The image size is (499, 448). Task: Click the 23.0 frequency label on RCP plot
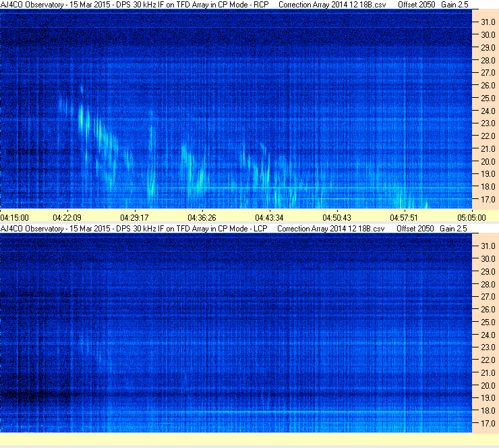(488, 123)
